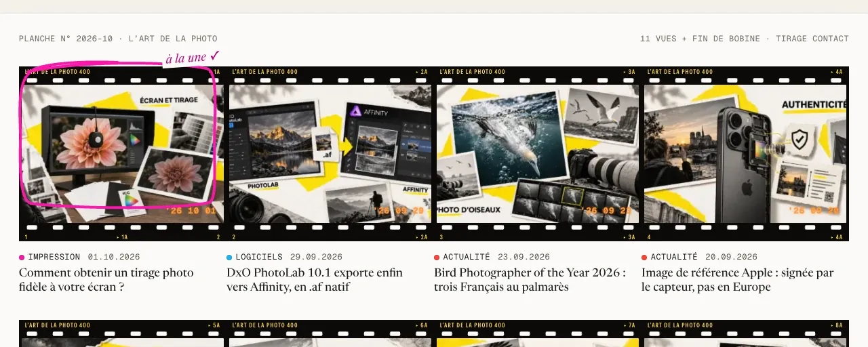The height and width of the screenshot is (347, 868).
Task: Select the LOGICIELS category label
Action: coord(259,258)
